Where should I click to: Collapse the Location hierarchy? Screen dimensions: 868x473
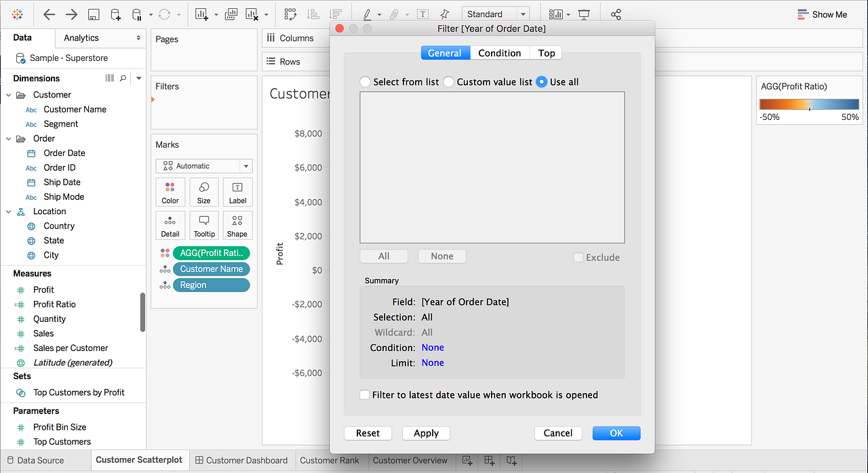pyautogui.click(x=9, y=211)
